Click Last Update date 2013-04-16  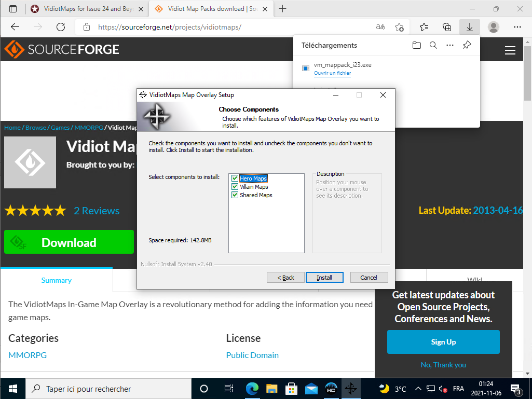click(x=498, y=210)
